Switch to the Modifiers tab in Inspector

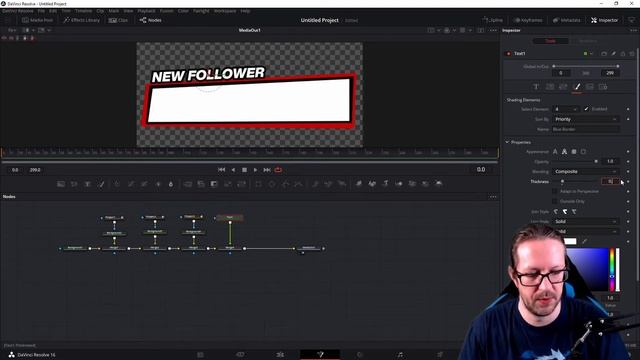point(588,41)
